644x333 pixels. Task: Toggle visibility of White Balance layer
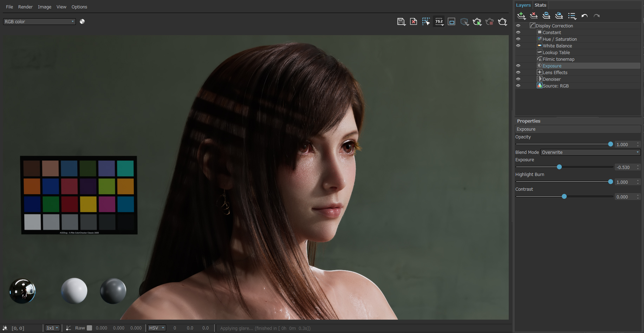pyautogui.click(x=518, y=46)
